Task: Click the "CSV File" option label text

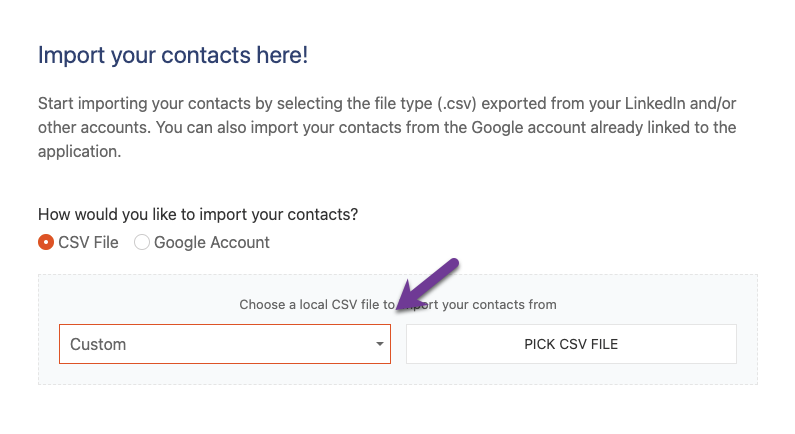Action: coord(91,242)
